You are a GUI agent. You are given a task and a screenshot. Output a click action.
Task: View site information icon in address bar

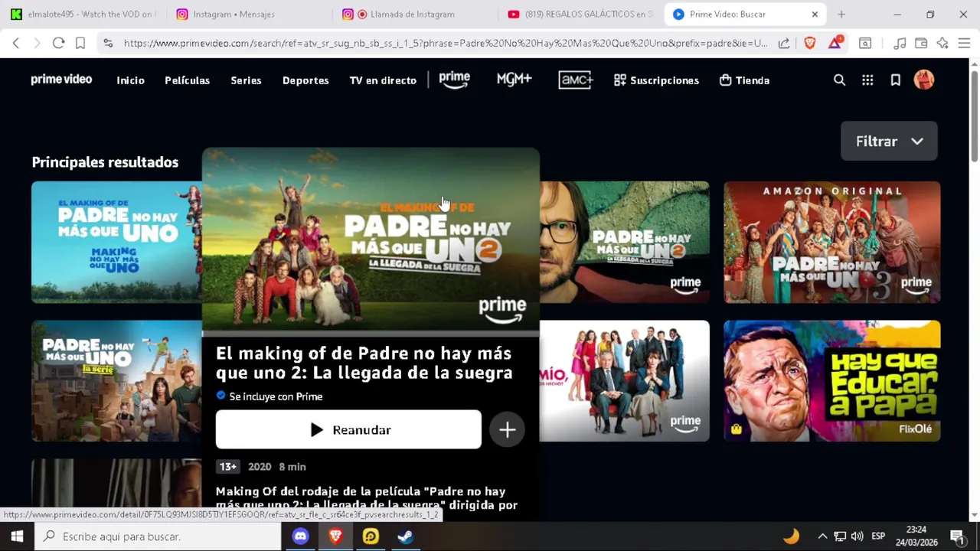(x=108, y=43)
